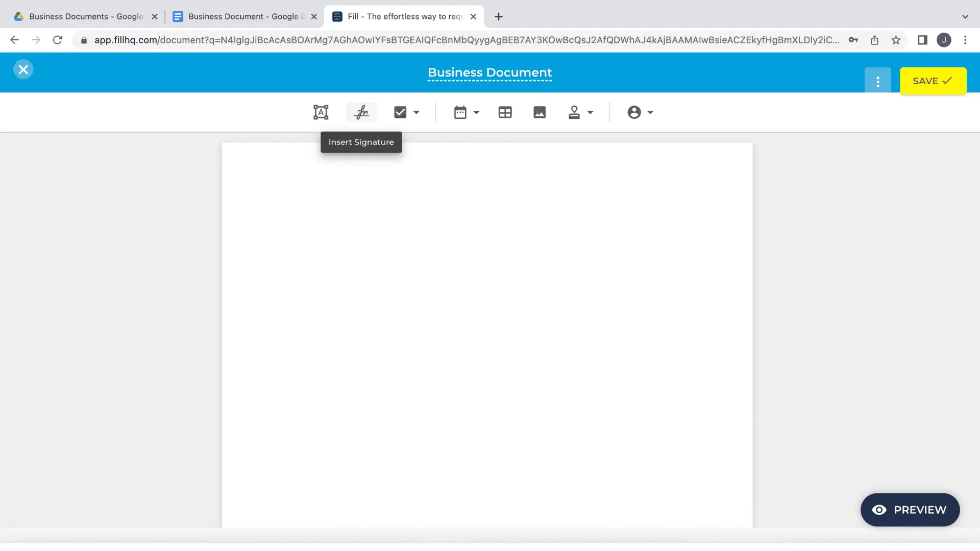Click the Insert Signature tool icon
980x551 pixels.
(x=361, y=112)
